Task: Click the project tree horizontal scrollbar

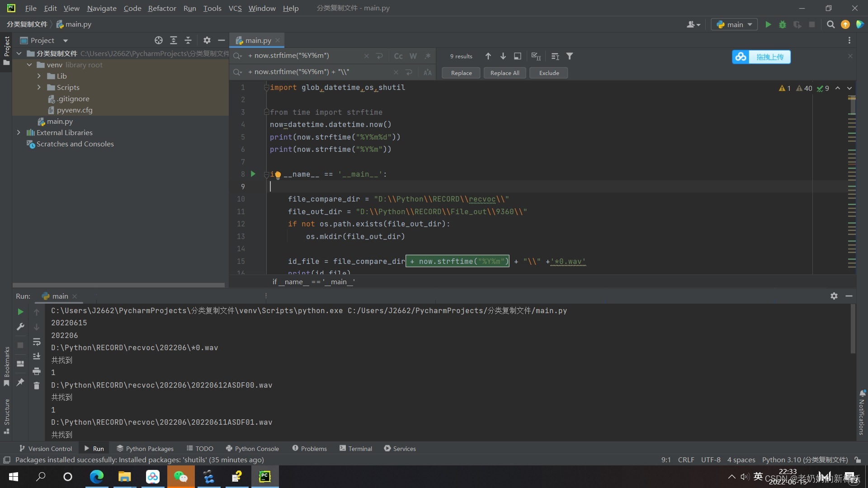Action: 118,285
